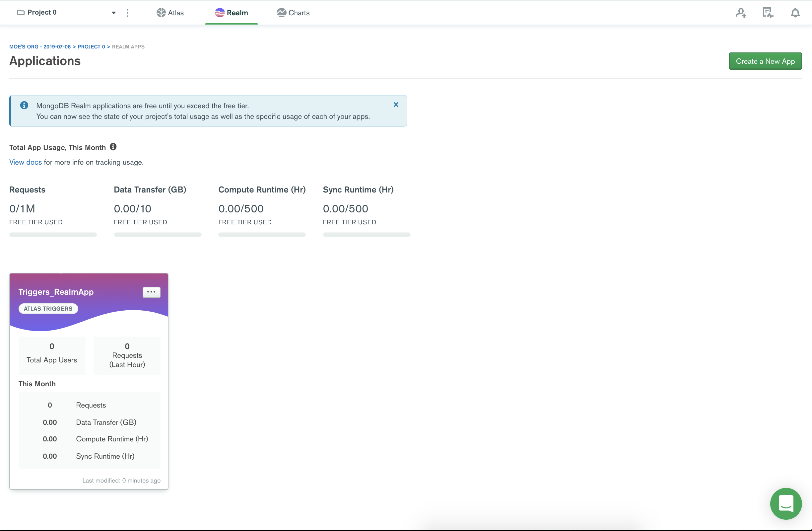Click the Sync Runtime (Hr) usage heading
This screenshot has height=531, width=812.
358,190
